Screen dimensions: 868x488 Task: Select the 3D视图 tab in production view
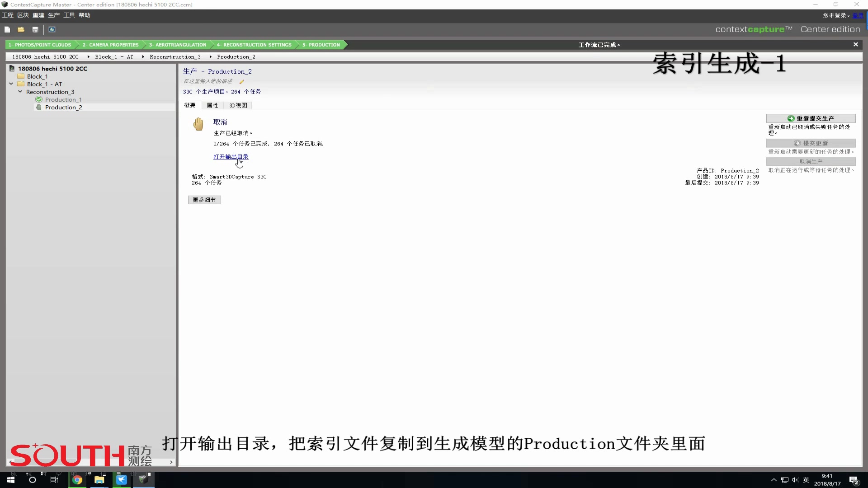click(238, 105)
